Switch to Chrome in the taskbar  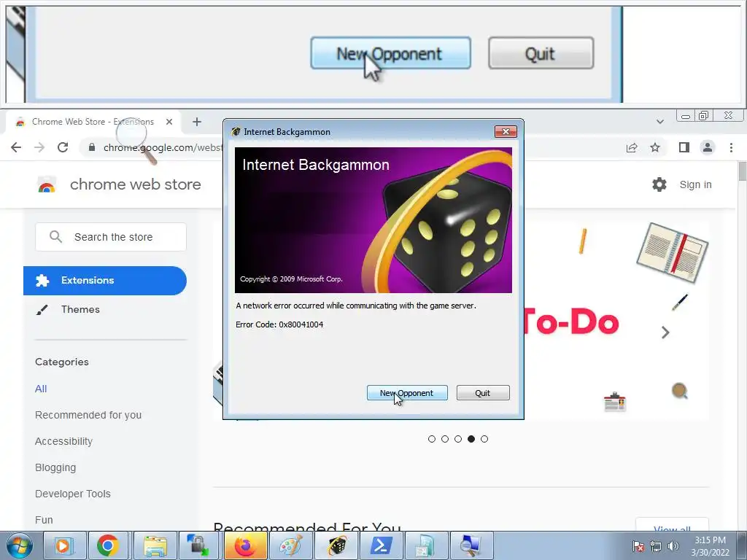coord(108,545)
